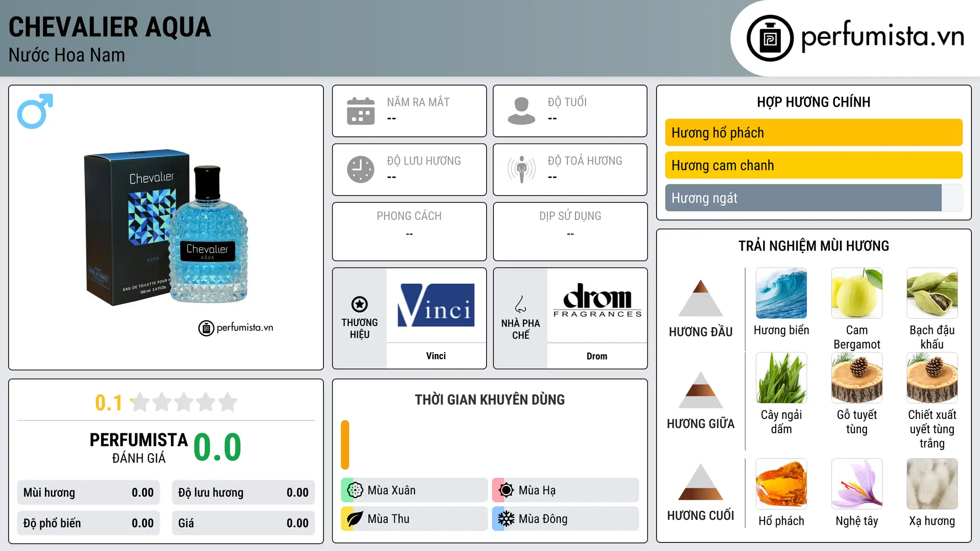Image resolution: width=980 pixels, height=551 pixels.
Task: Click the star badge icon above Thương hiệu
Action: click(x=359, y=304)
